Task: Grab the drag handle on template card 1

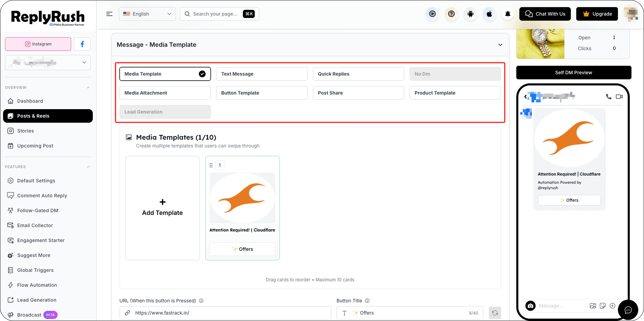Action: tap(211, 165)
